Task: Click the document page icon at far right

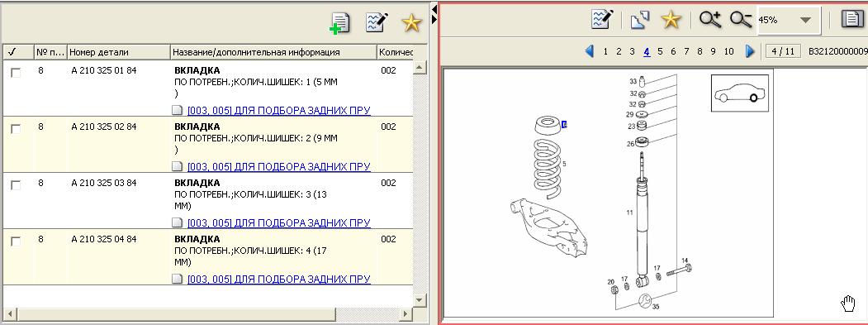Action: (853, 19)
